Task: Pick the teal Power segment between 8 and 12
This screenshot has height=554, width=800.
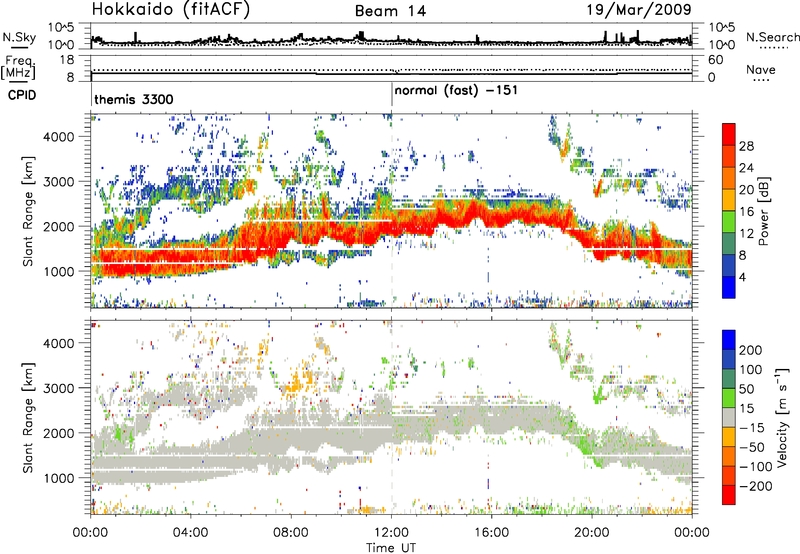Action: (729, 243)
